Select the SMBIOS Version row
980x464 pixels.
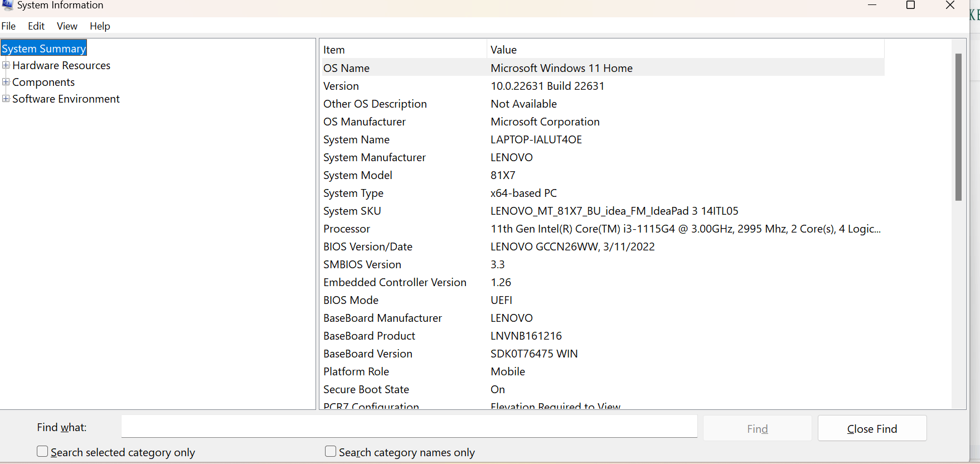[x=603, y=264]
